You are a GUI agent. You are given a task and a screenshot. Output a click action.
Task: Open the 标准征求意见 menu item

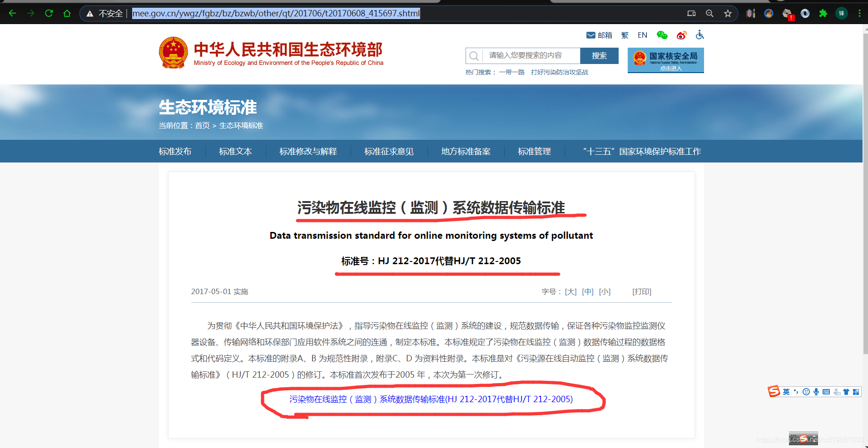coord(389,151)
